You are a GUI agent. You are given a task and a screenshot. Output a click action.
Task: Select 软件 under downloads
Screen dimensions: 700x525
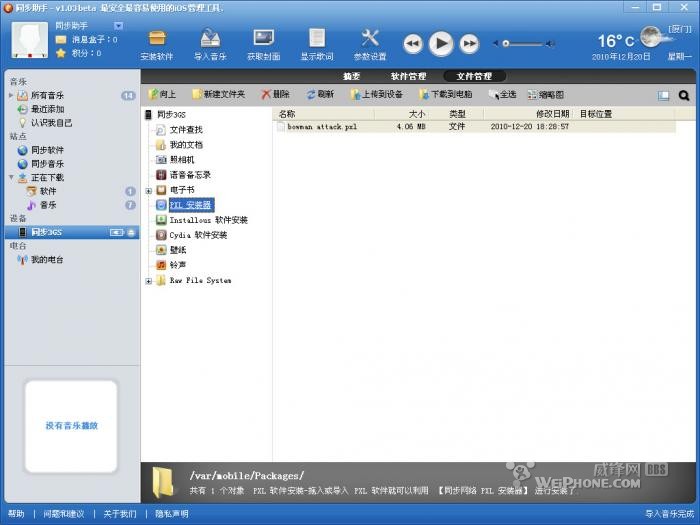[x=48, y=191]
